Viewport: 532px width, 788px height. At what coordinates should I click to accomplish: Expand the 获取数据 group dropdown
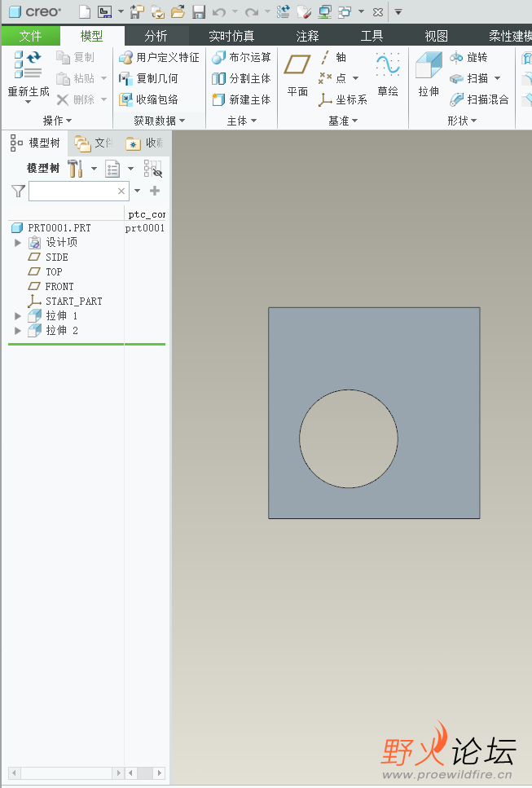[x=159, y=121]
